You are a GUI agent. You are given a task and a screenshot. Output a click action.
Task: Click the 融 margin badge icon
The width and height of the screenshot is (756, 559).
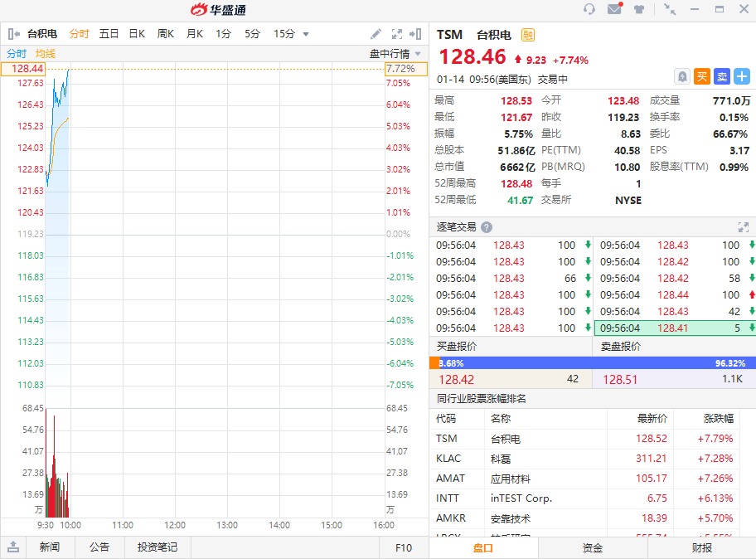point(528,35)
